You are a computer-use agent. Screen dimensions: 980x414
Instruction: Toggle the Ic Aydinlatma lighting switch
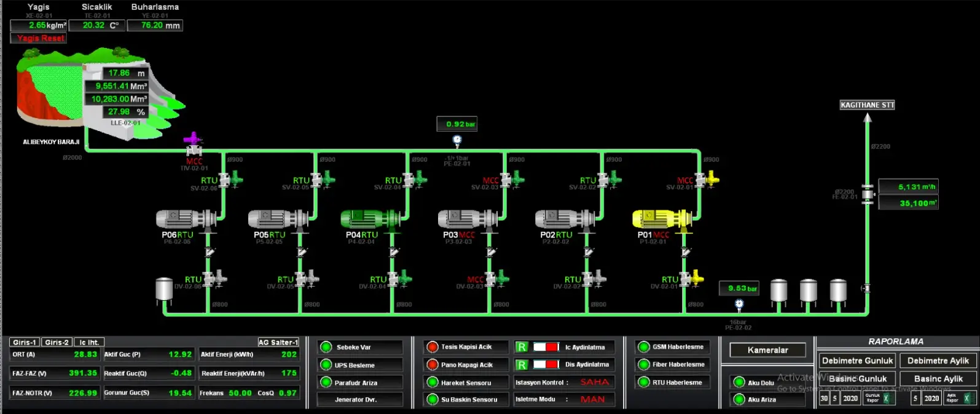click(546, 347)
